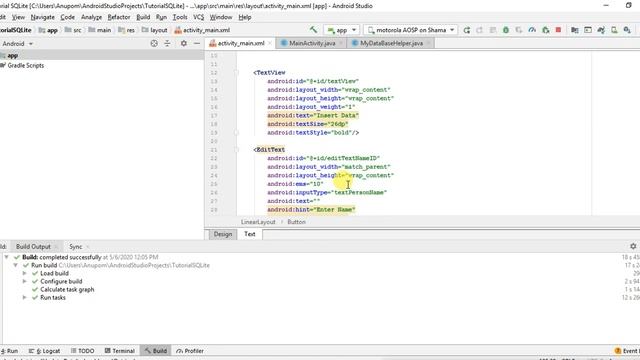Open project panel settings gear
This screenshot has width=640, height=360.
184,43
